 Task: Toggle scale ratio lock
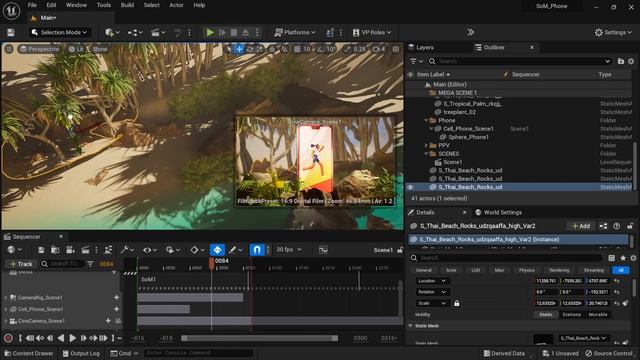coord(457,303)
